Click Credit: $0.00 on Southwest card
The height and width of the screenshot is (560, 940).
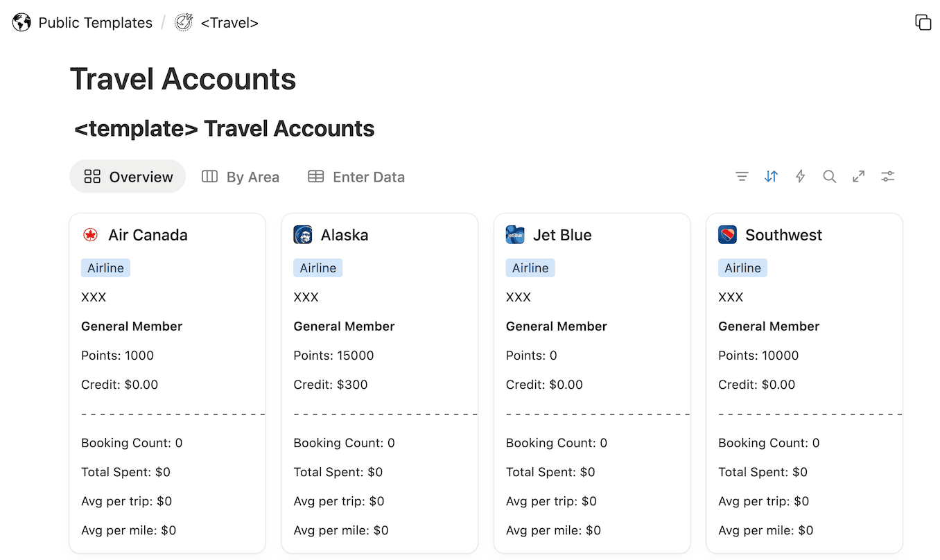pyautogui.click(x=757, y=385)
